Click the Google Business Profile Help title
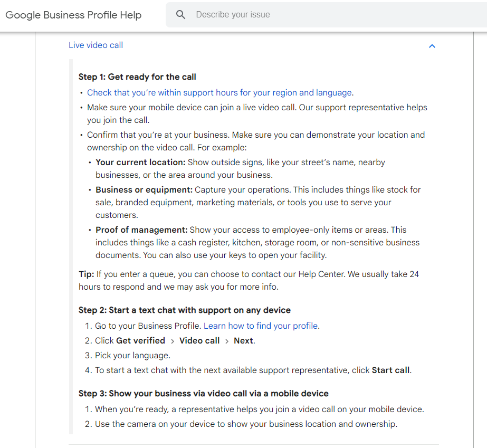Image resolution: width=487 pixels, height=448 pixels. (x=73, y=15)
